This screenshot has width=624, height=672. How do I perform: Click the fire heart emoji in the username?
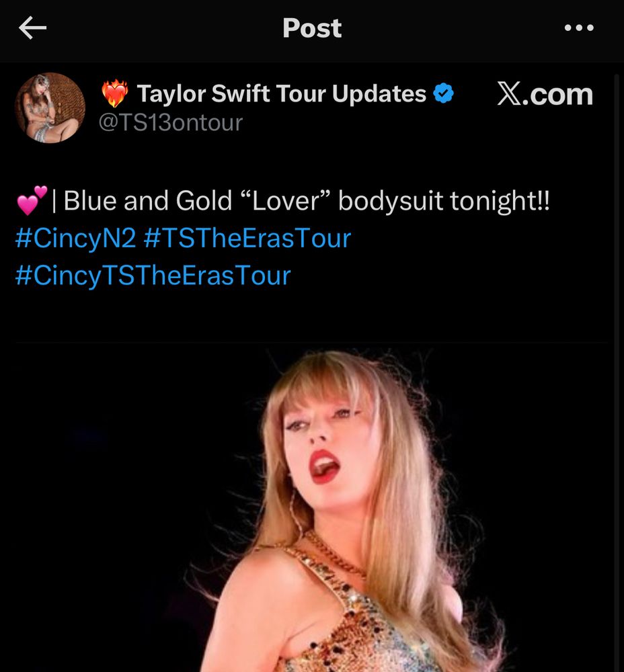pyautogui.click(x=114, y=93)
